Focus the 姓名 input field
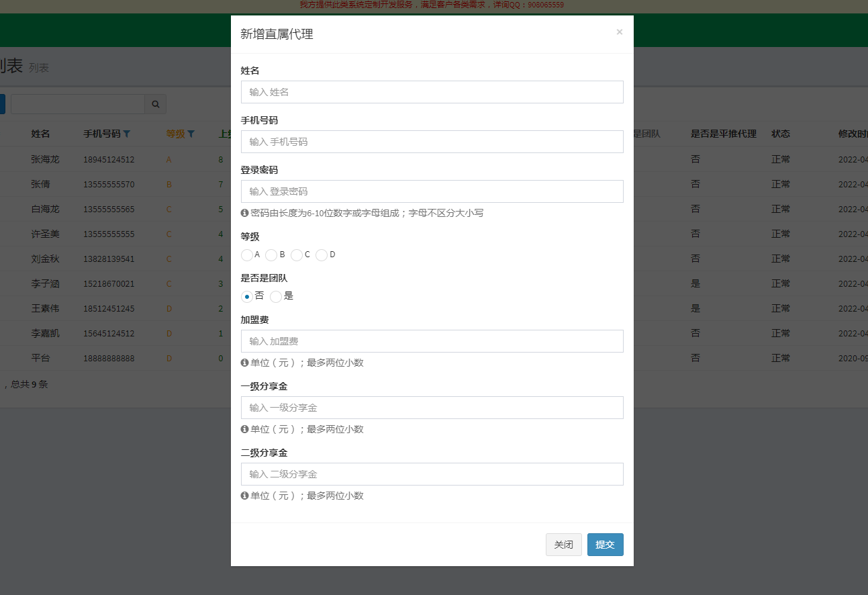 tap(432, 92)
